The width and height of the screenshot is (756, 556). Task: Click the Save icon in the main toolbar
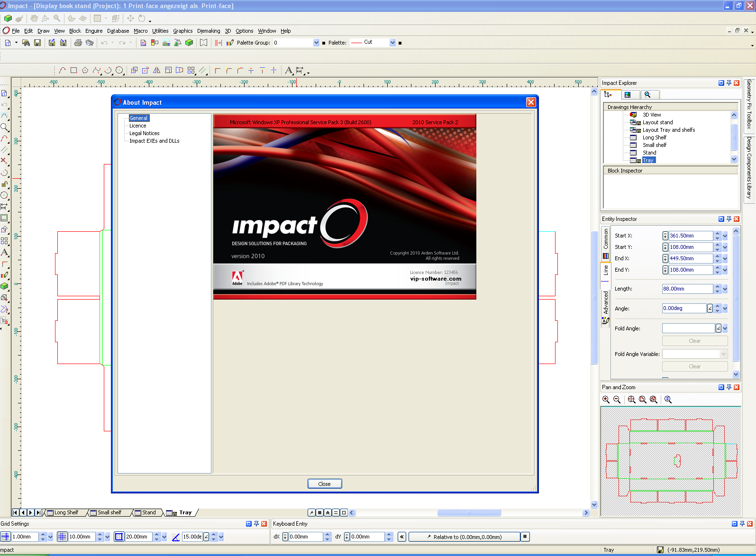coord(37,43)
